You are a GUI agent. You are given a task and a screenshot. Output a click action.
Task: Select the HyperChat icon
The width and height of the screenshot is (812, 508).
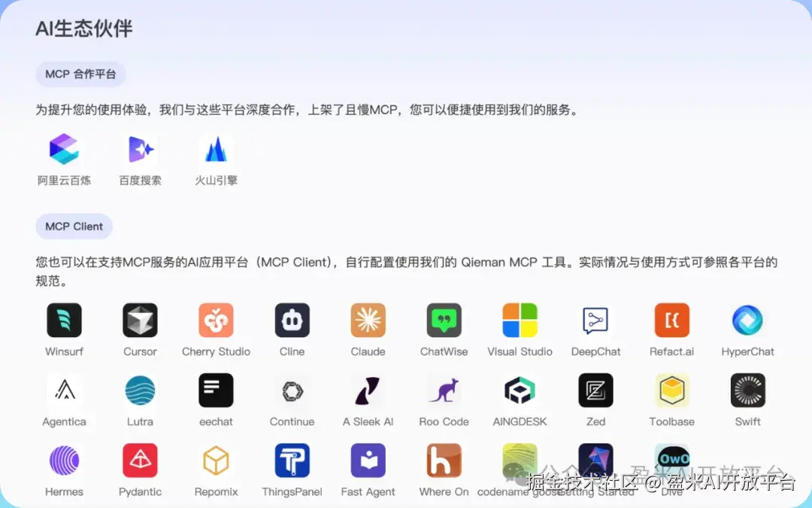pyautogui.click(x=747, y=320)
